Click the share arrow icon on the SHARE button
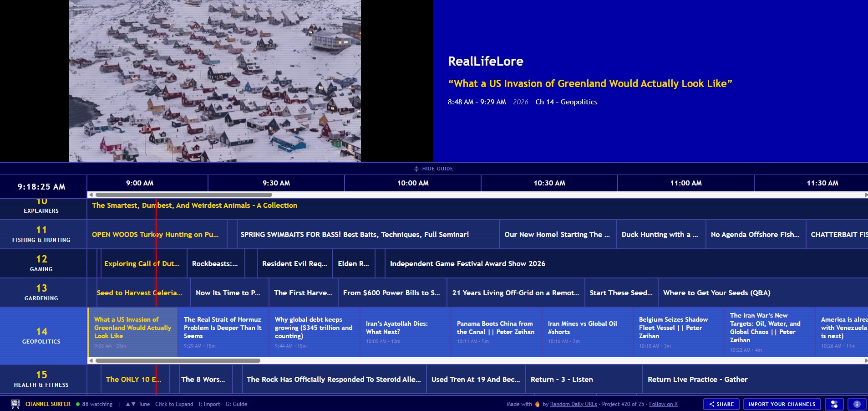This screenshot has width=868, height=411. click(x=713, y=404)
